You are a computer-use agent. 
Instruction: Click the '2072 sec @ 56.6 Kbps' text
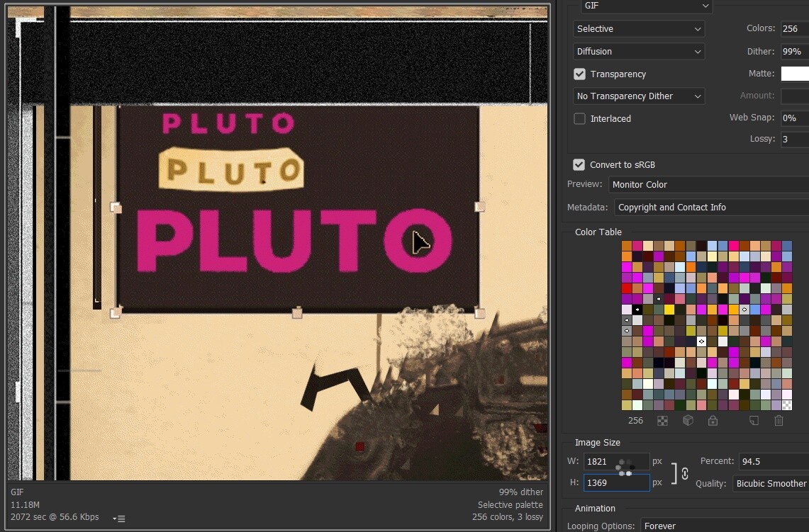(x=55, y=517)
